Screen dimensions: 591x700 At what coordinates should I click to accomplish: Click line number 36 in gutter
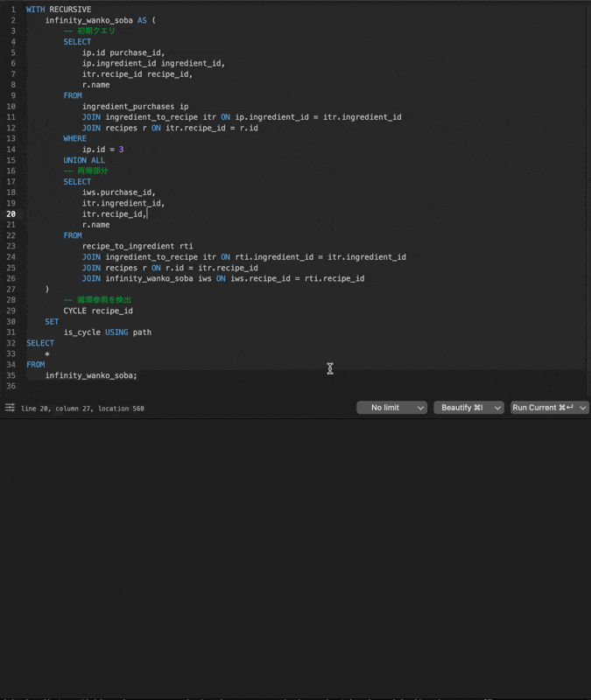click(11, 386)
